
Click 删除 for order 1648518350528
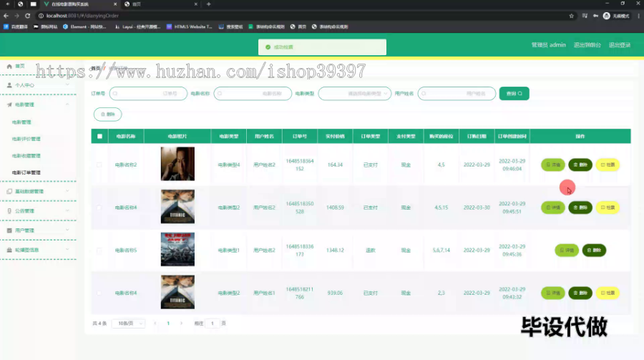(x=580, y=208)
